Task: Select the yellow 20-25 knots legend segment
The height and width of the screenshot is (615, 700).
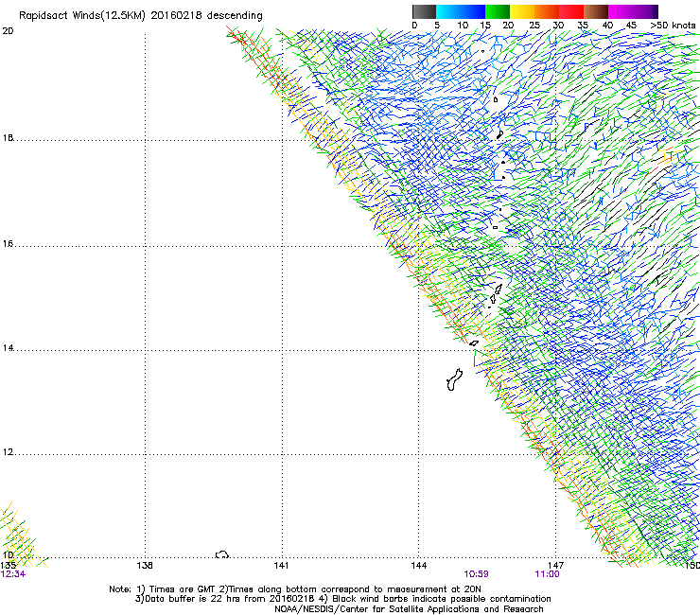Action: [522, 11]
